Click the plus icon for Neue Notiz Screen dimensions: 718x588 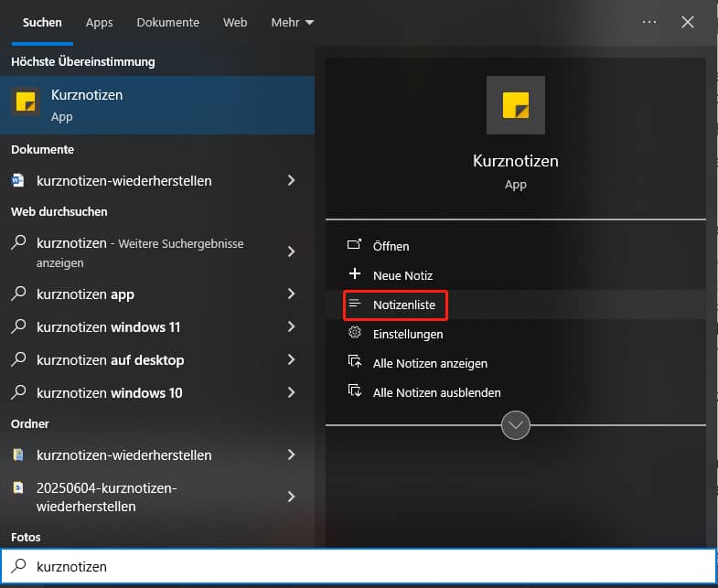pyautogui.click(x=355, y=273)
